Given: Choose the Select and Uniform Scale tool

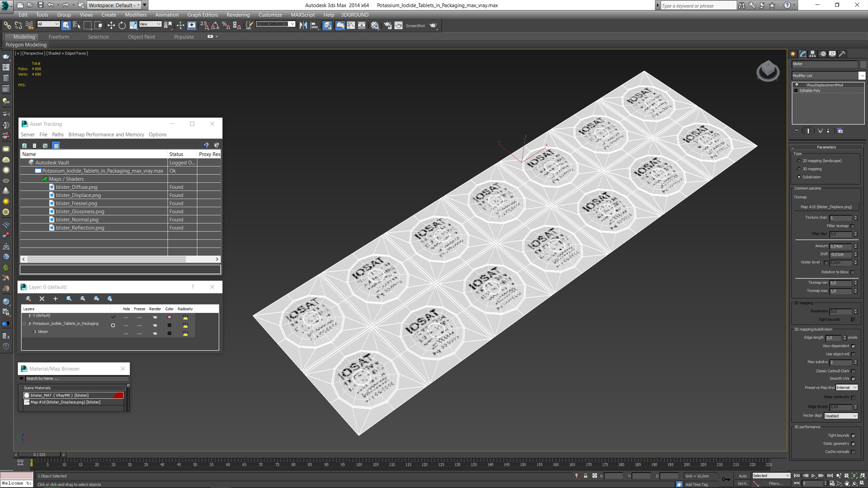Looking at the screenshot, I should coord(133,25).
